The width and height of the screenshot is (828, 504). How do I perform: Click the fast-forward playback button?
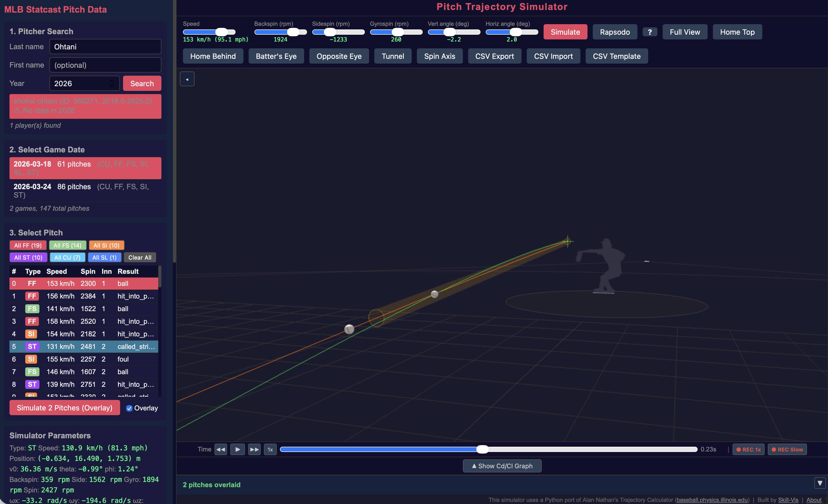point(254,449)
